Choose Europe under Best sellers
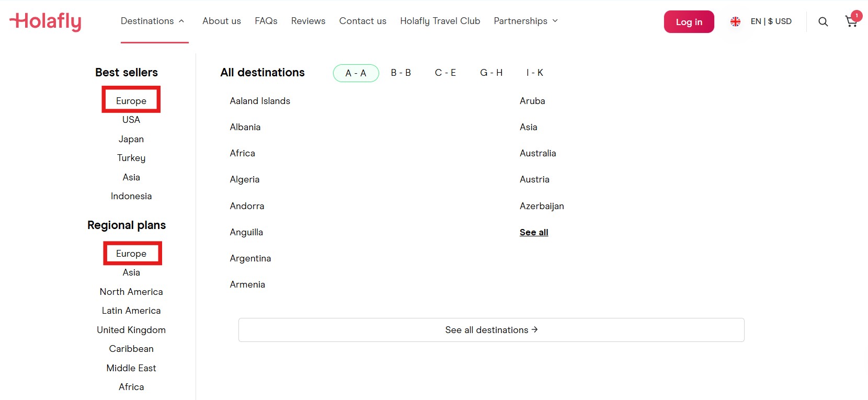The image size is (868, 400). click(131, 100)
